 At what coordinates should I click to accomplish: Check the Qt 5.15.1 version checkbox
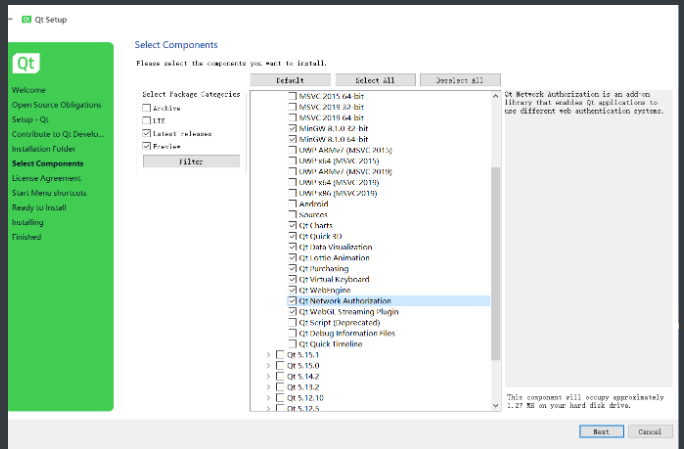pyautogui.click(x=280, y=355)
